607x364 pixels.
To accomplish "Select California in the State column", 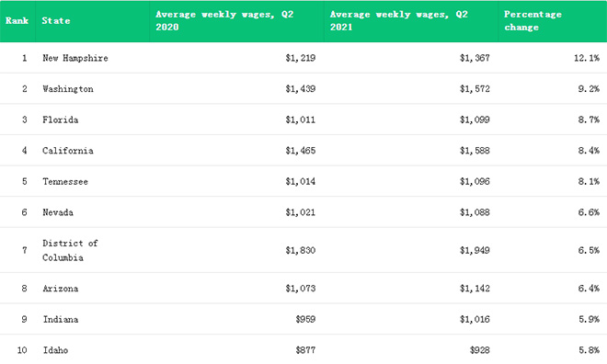I will pyautogui.click(x=68, y=151).
